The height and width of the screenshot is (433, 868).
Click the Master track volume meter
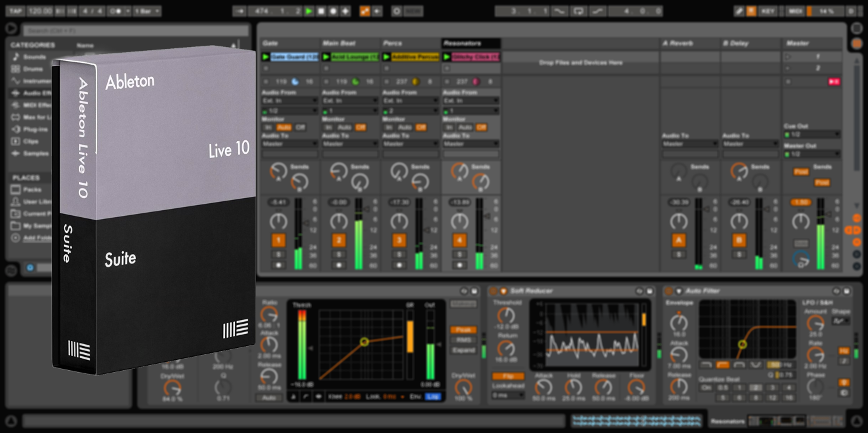click(x=820, y=234)
